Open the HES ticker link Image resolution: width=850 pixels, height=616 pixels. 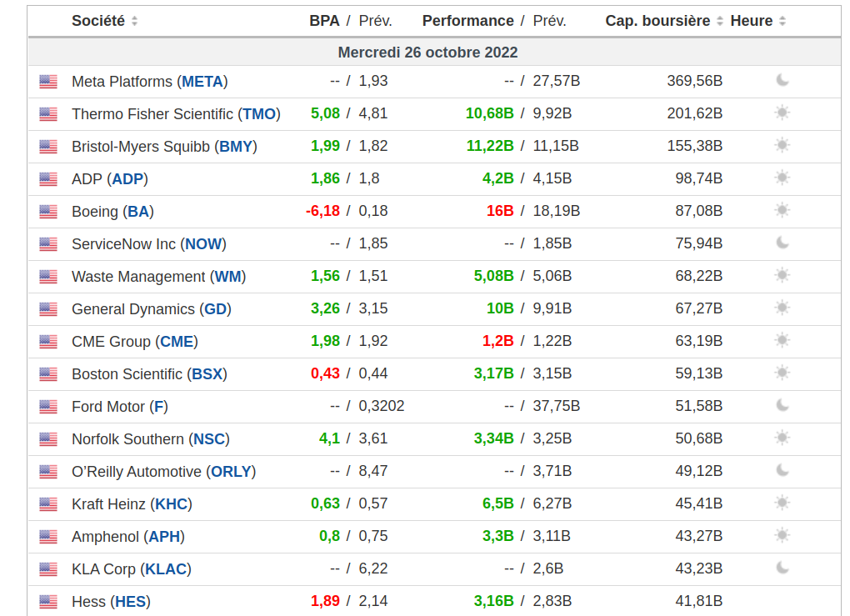pos(130,602)
